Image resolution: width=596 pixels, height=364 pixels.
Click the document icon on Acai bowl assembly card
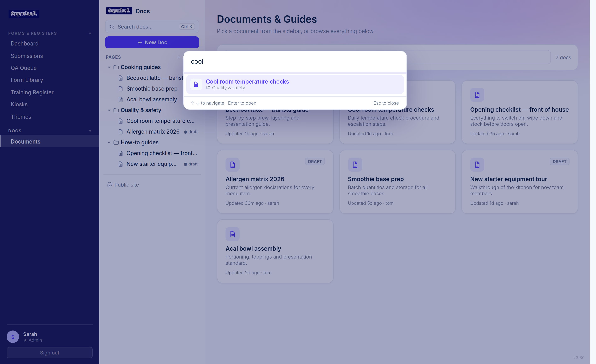pos(232,234)
